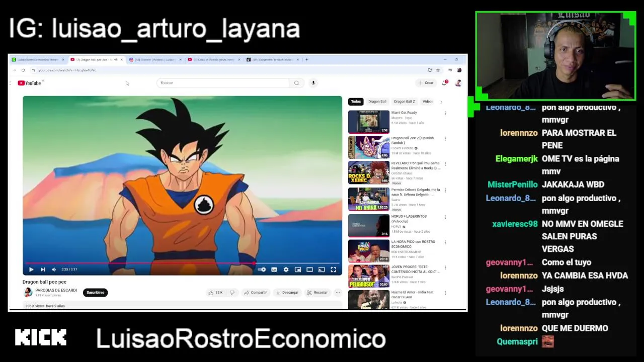Mute the video using the speaker icon
The width and height of the screenshot is (644, 362).
tap(54, 269)
